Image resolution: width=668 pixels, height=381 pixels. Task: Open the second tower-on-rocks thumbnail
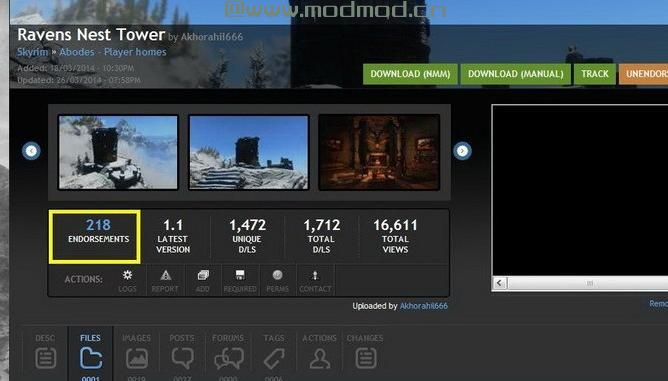(248, 152)
